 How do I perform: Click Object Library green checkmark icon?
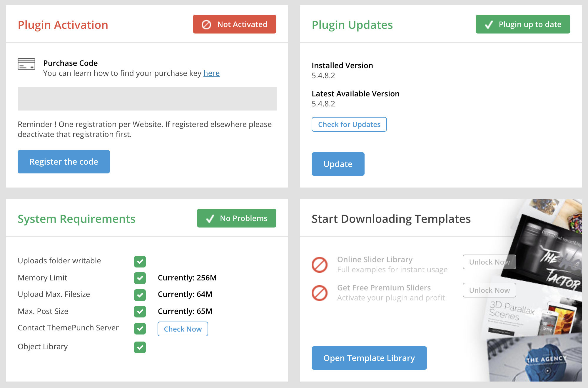[140, 347]
